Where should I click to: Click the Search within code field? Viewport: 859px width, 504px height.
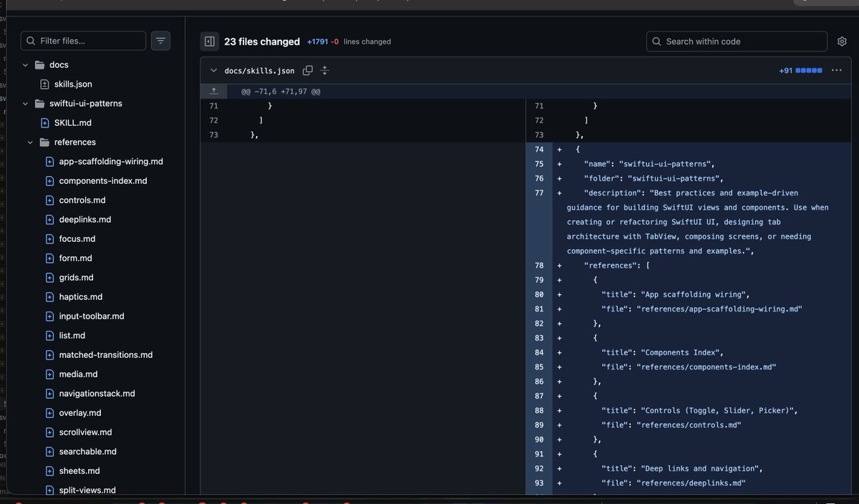pos(737,42)
